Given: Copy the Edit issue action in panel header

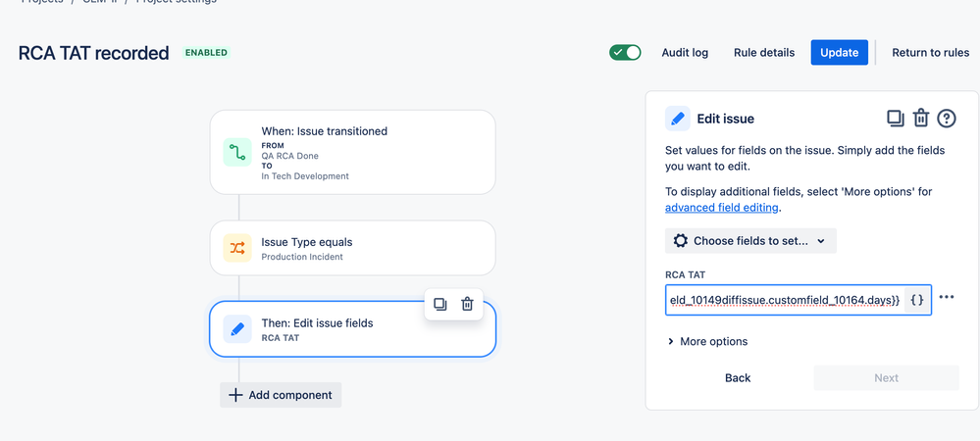Looking at the screenshot, I should (895, 119).
